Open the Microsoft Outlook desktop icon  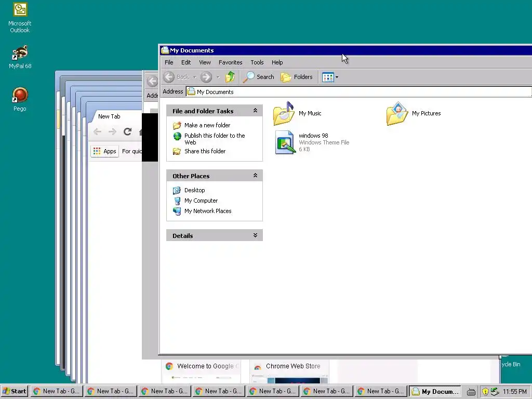(x=20, y=18)
